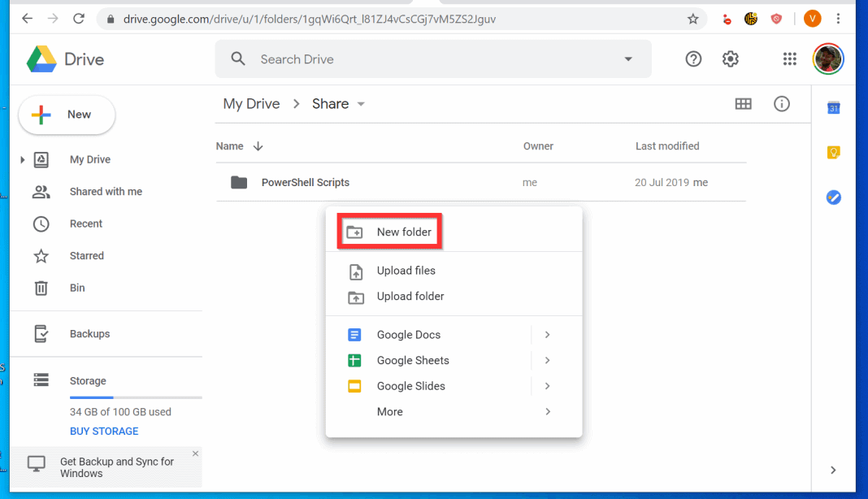868x499 pixels.
Task: Switch to grid view layout
Action: (743, 103)
